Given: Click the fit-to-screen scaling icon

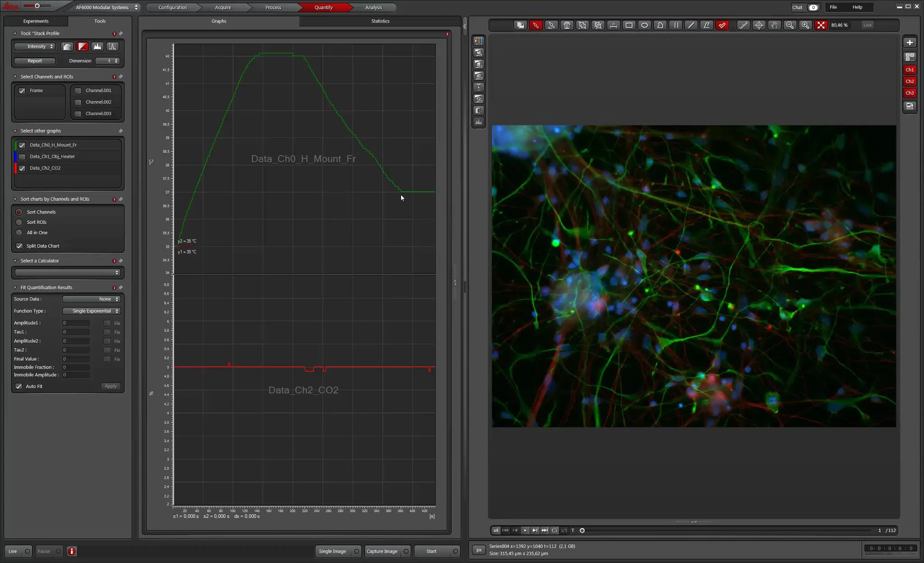Looking at the screenshot, I should pos(822,25).
